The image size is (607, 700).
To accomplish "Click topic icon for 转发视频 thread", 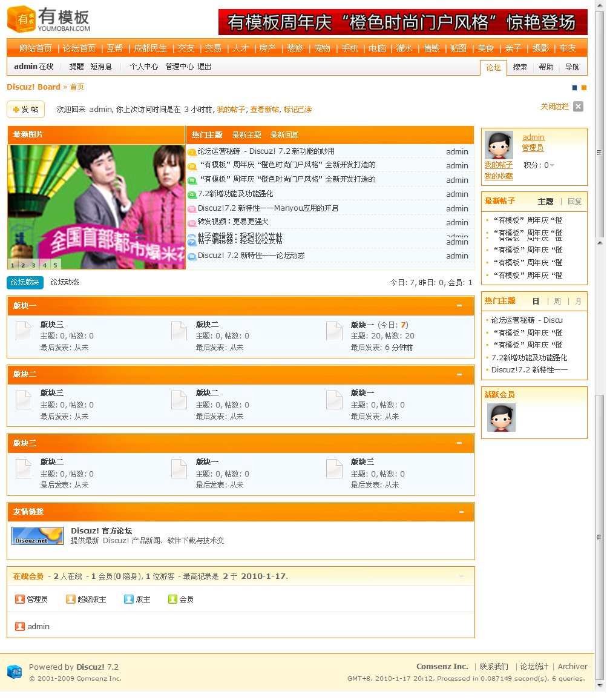I will pos(192,222).
